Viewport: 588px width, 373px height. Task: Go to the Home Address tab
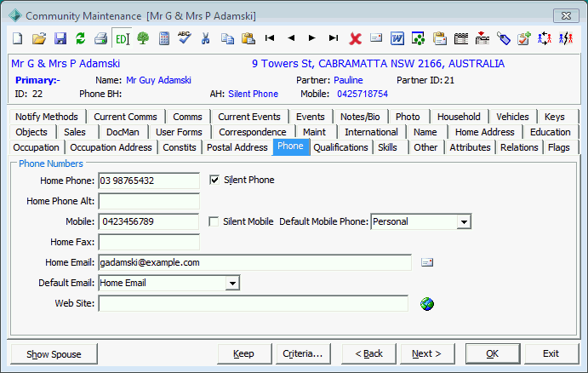click(484, 132)
